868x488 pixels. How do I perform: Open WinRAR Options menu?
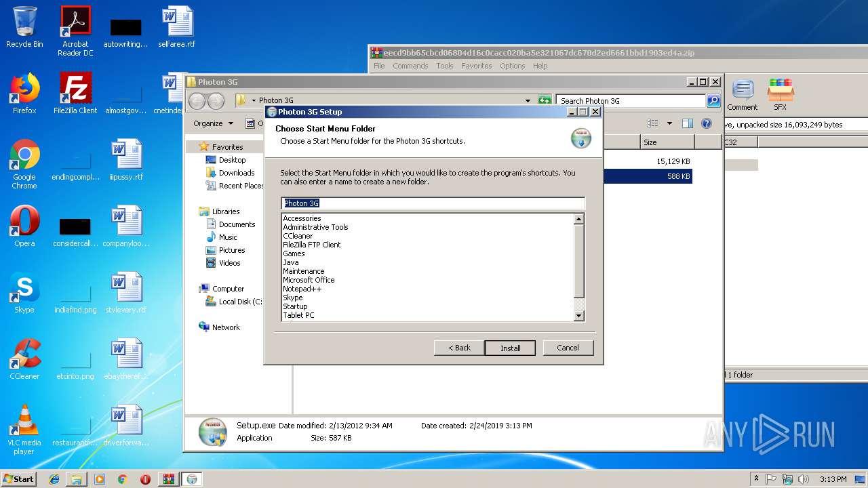[x=513, y=66]
